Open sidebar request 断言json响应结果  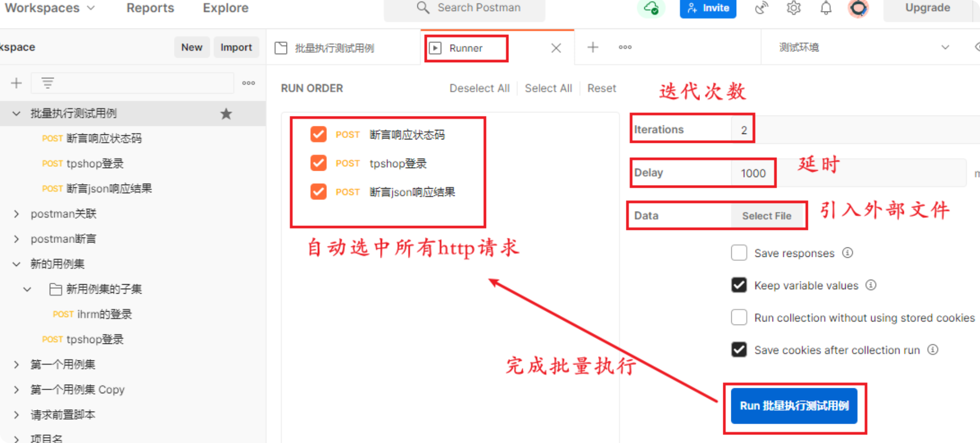(109, 189)
